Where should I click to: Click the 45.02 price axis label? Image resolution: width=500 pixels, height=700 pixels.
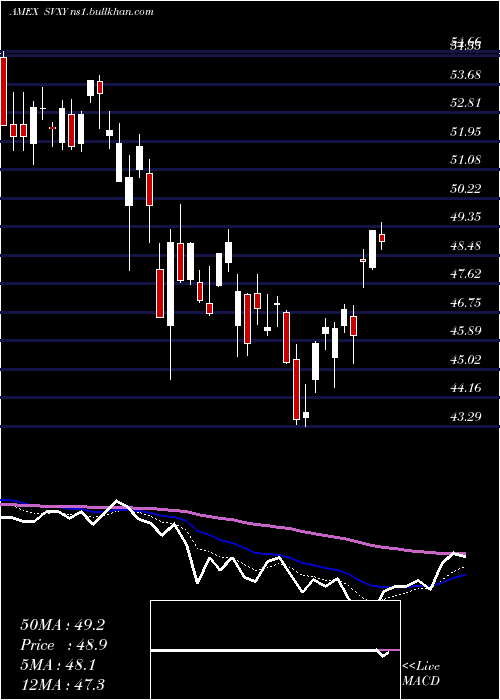(465, 359)
